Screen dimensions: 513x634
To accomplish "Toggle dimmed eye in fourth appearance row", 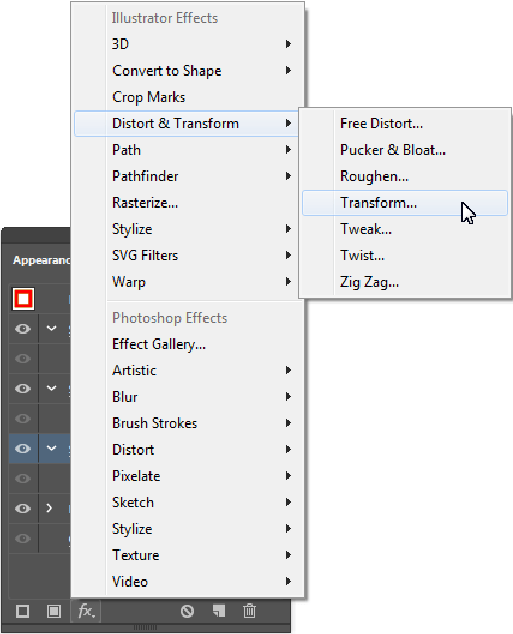I will click(23, 418).
